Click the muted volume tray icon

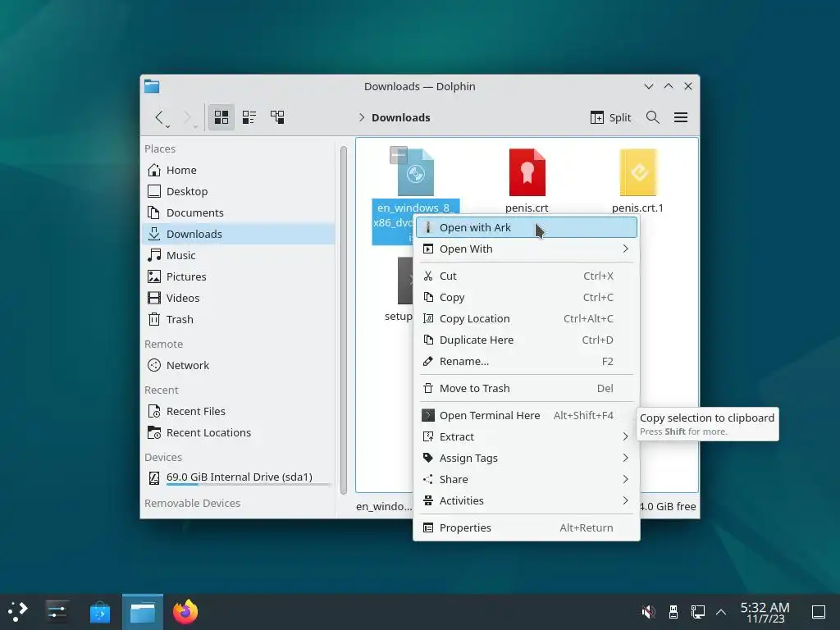[648, 612]
